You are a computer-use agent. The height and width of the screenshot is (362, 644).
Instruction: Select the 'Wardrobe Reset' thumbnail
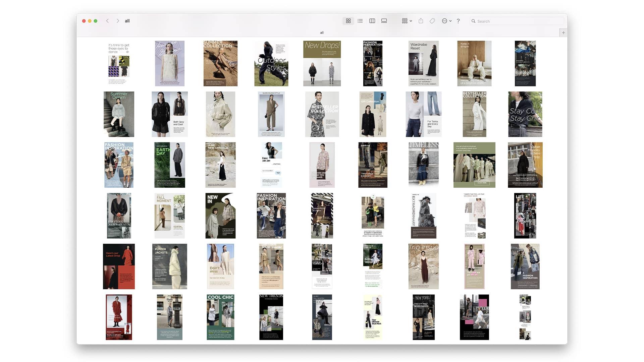point(424,63)
